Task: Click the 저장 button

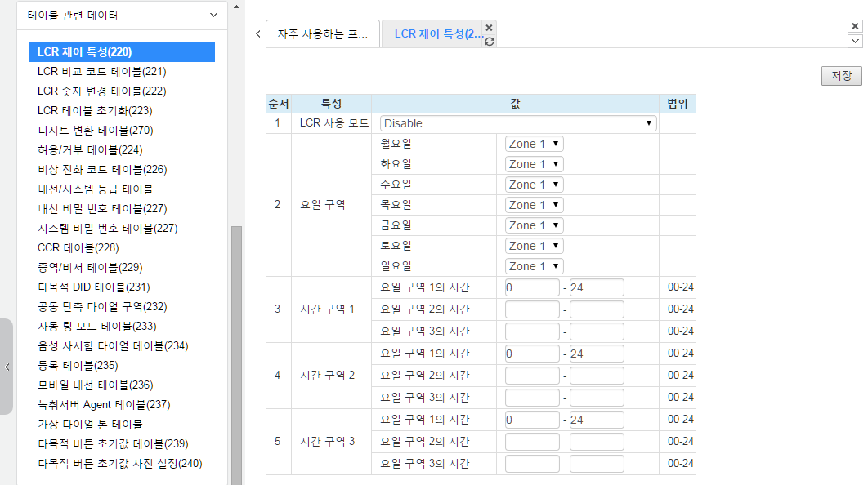Action: pyautogui.click(x=841, y=76)
